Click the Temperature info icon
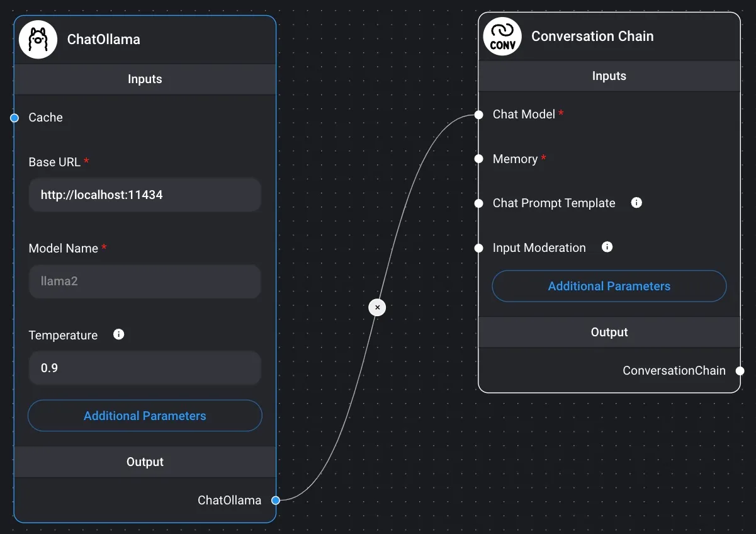This screenshot has width=756, height=534. [118, 334]
